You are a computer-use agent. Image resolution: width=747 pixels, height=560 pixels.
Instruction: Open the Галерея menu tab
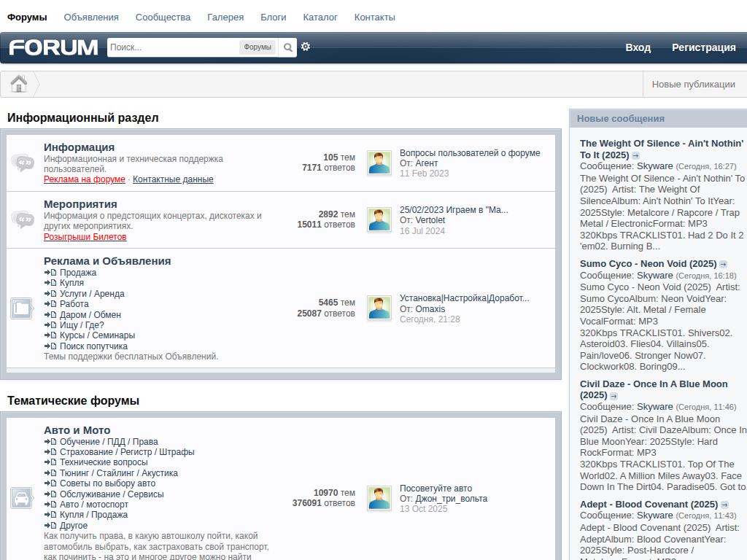(x=225, y=17)
